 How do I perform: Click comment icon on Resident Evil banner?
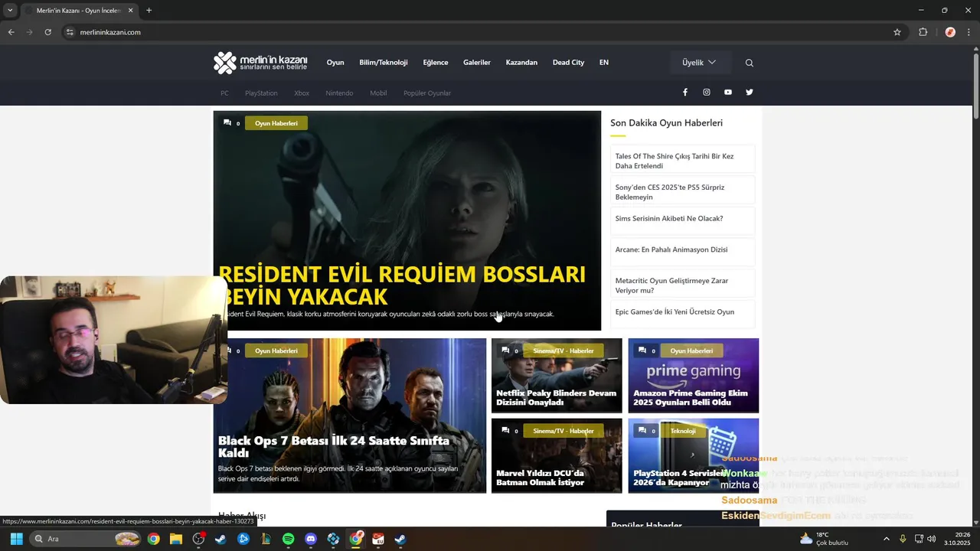(227, 122)
